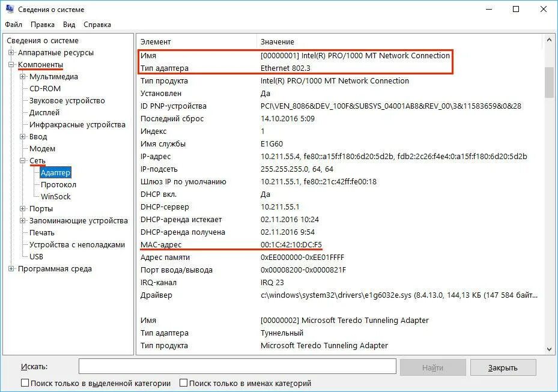Select Звуковое устройство tree item
This screenshot has height=392, width=558.
click(x=67, y=101)
